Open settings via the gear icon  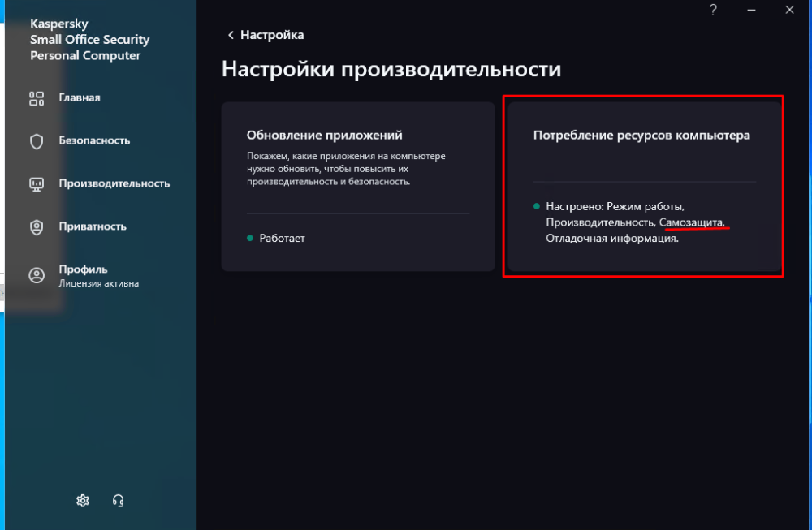(x=83, y=501)
